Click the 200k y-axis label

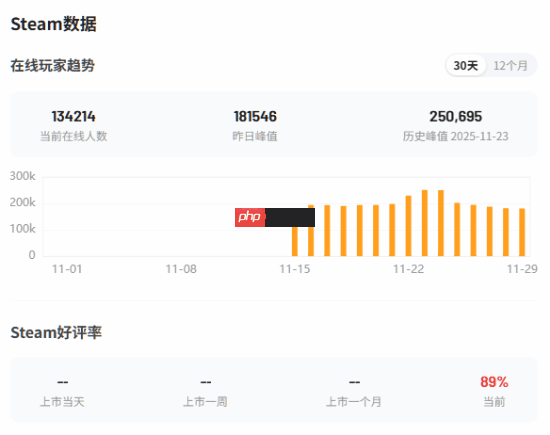pyautogui.click(x=22, y=202)
